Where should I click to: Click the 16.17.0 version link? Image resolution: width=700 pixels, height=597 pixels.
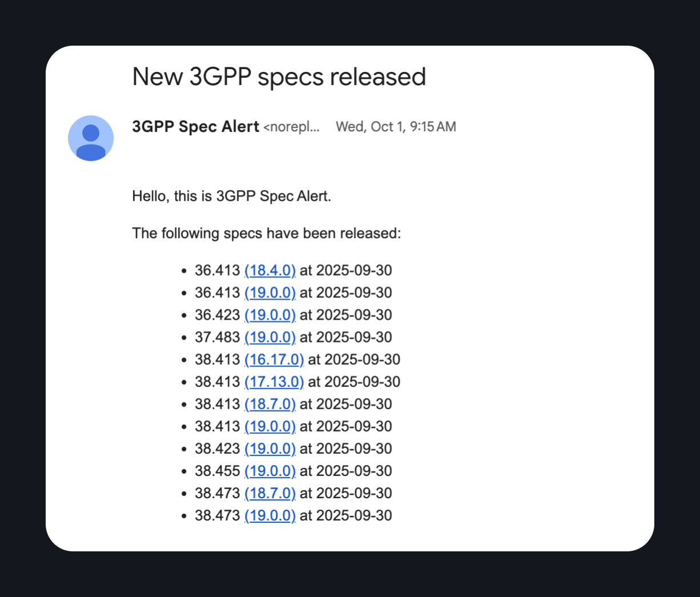coord(274,360)
